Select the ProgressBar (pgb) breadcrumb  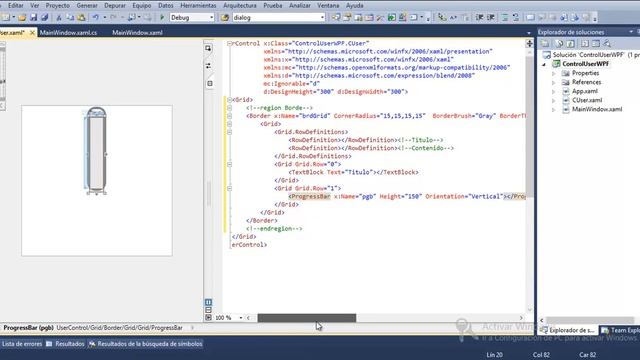tap(29, 328)
